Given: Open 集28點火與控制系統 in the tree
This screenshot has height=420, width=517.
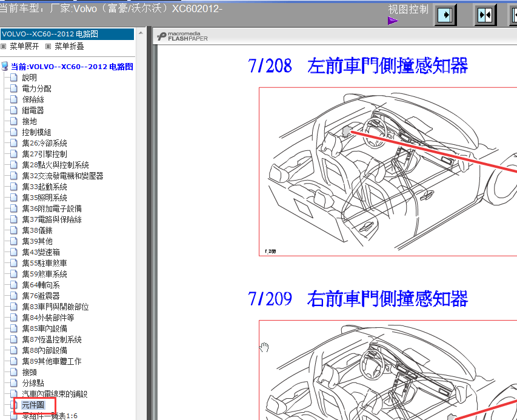Looking at the screenshot, I should pyautogui.click(x=55, y=164).
